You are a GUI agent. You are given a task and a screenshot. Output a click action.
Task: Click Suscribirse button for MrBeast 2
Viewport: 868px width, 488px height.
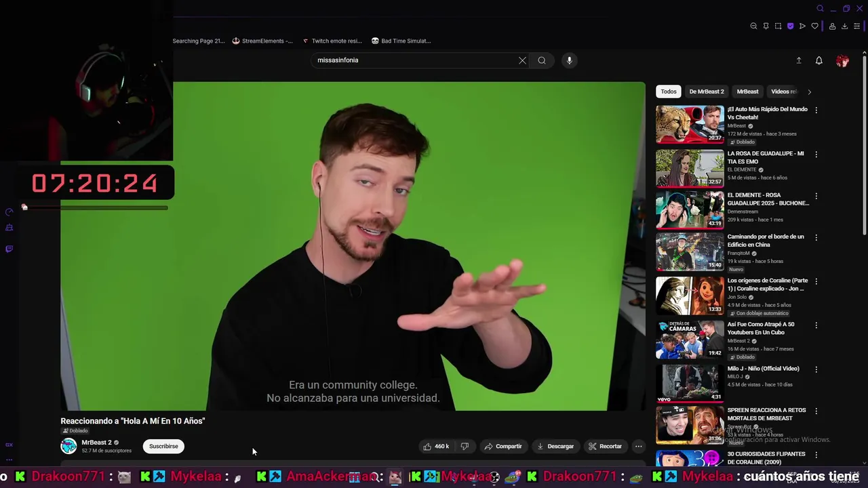pos(163,446)
